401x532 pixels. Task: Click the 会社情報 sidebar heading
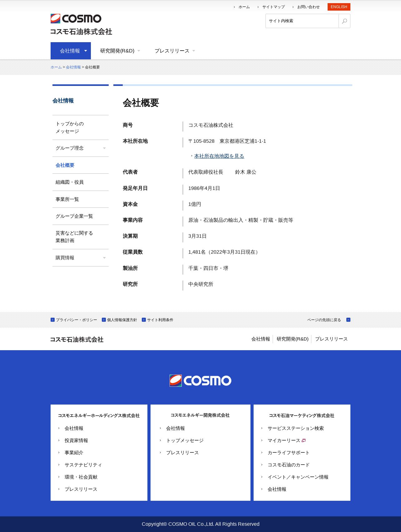point(63,101)
